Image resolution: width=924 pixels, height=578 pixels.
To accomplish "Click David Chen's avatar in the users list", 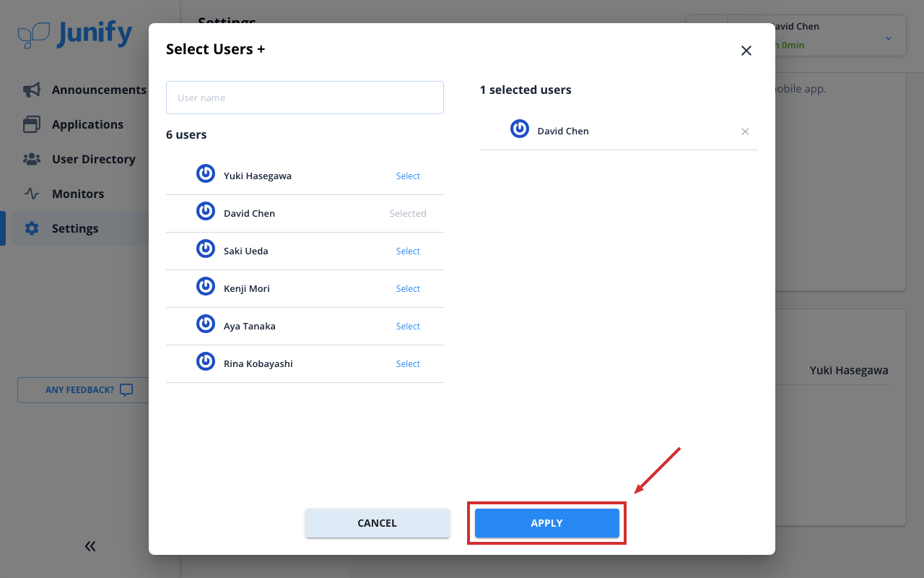I will pos(206,211).
